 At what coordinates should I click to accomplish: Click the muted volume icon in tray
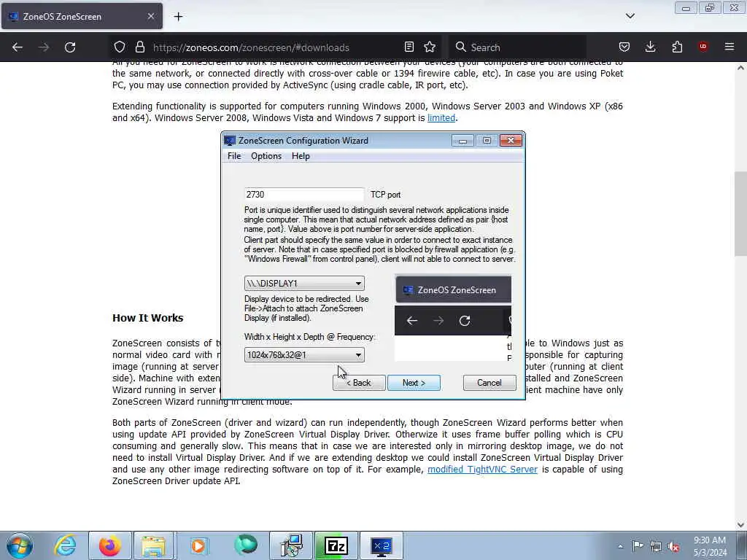click(x=673, y=546)
